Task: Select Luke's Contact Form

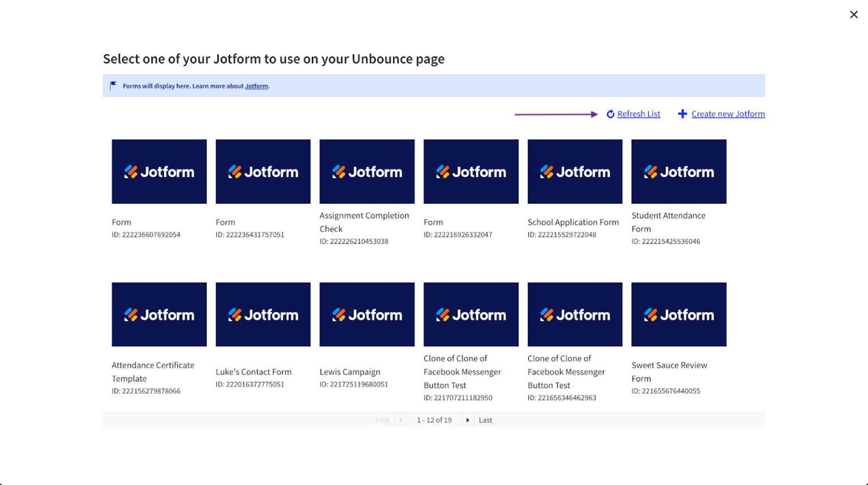Action: [x=263, y=314]
